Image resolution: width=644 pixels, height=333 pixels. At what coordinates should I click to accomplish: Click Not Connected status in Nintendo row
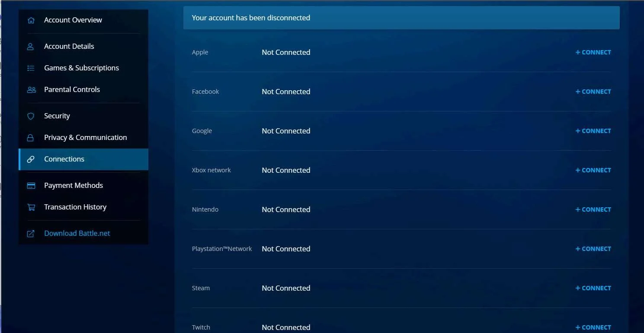286,209
